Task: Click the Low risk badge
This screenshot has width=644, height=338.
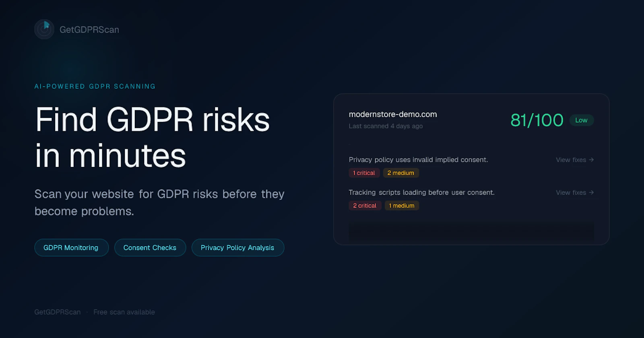Action: pos(581,120)
